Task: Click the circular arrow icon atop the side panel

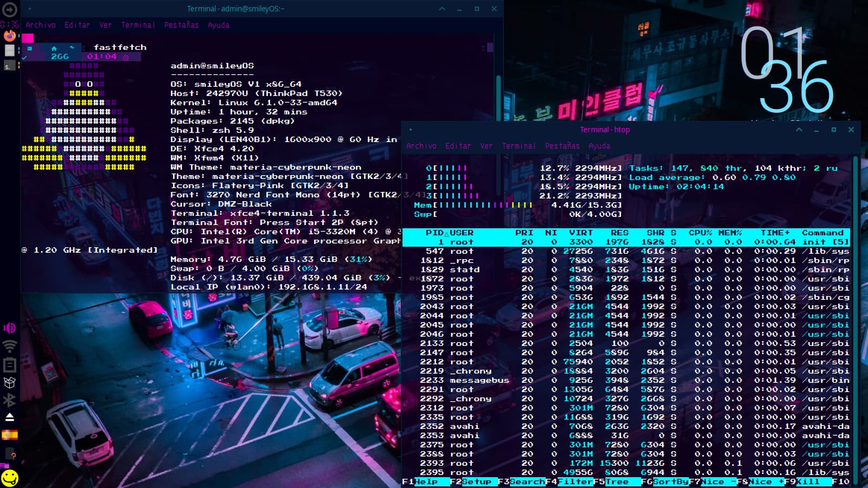Action: click(x=10, y=9)
